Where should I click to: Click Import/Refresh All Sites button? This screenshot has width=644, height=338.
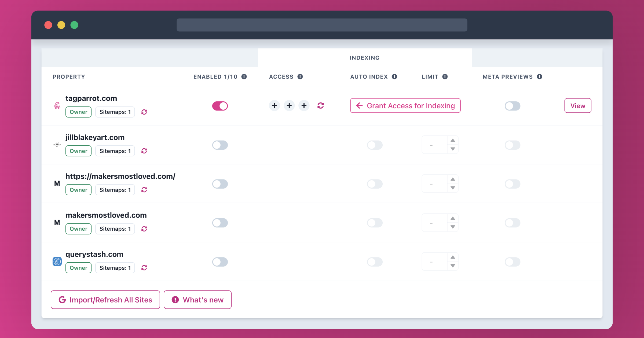point(105,299)
